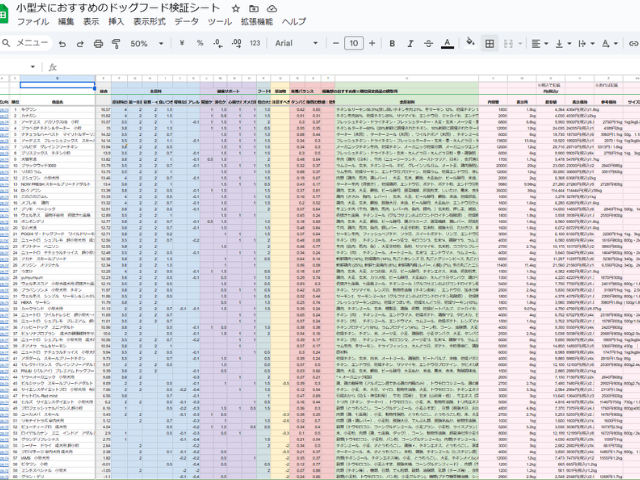Viewport: 640px width, 480px height.
Task: Select the 総合 score header cell
Action: coord(104,91)
